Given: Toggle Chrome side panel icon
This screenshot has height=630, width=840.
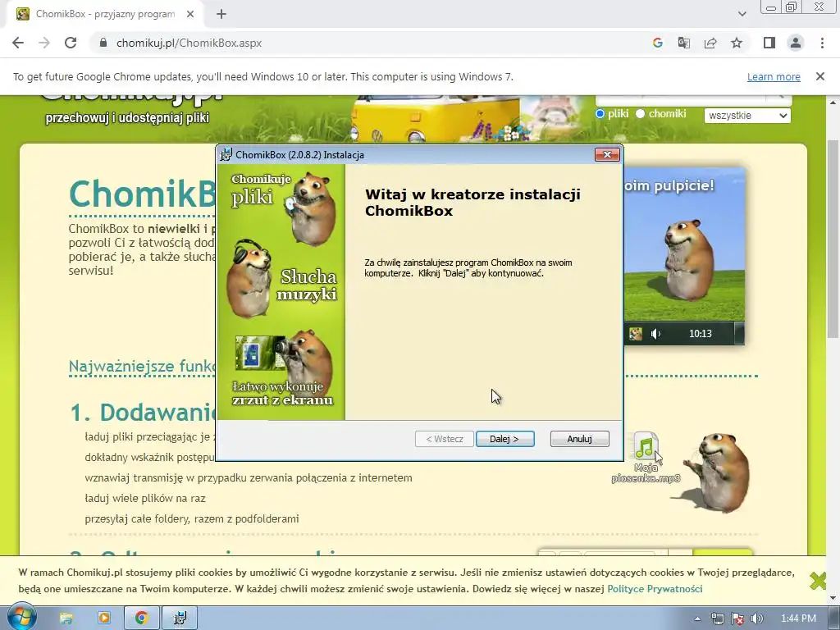Looking at the screenshot, I should tap(769, 43).
